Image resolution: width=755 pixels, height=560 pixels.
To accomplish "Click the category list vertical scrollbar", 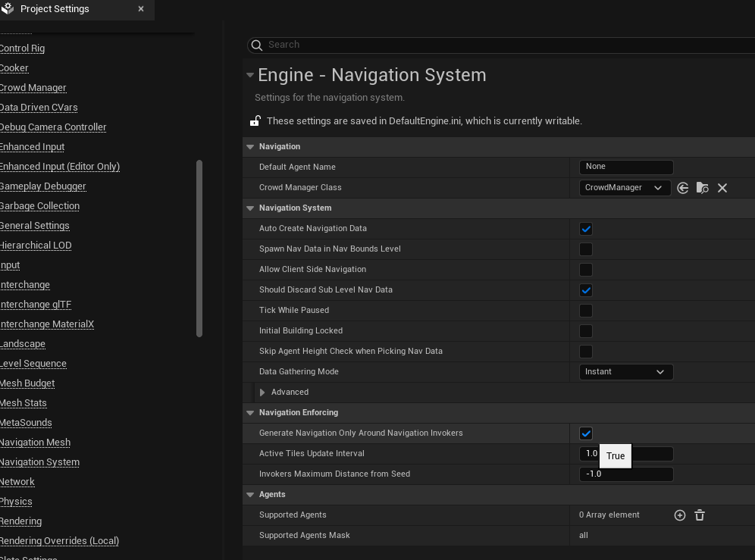I will click(199, 249).
